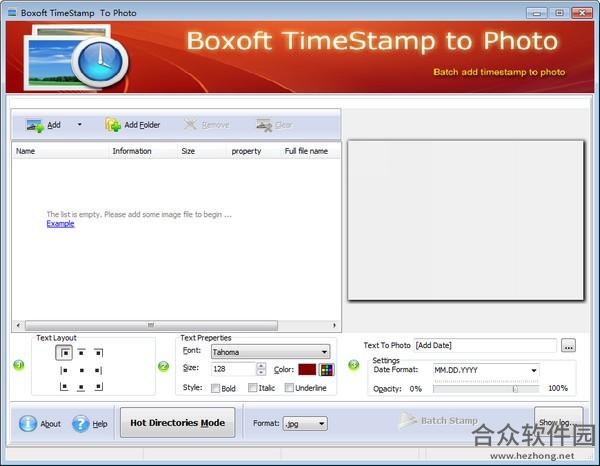Click the Name column header

[x=60, y=151]
